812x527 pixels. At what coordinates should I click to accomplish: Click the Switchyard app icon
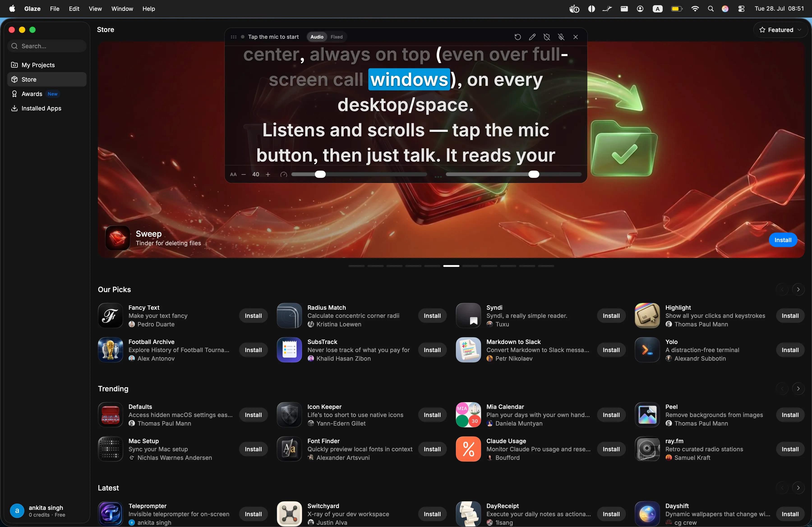(289, 514)
